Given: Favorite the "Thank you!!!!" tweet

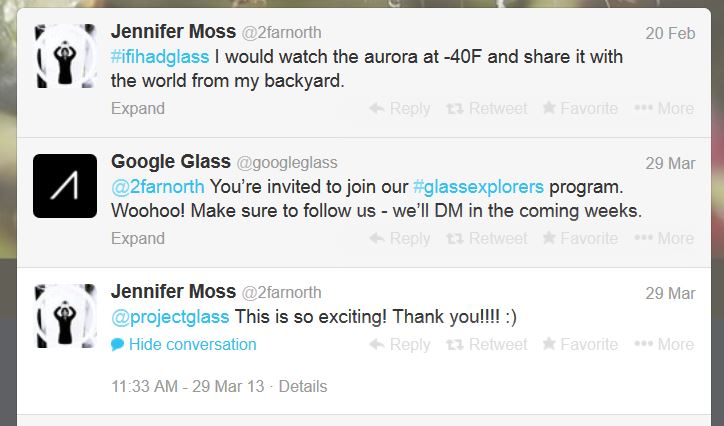Looking at the screenshot, I should (580, 344).
